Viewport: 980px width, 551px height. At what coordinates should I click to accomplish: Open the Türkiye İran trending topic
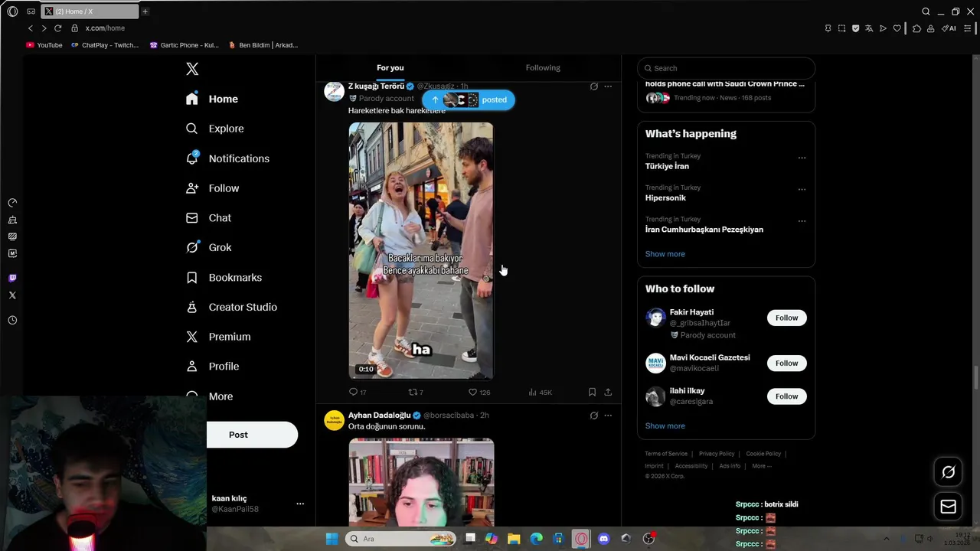pyautogui.click(x=667, y=166)
